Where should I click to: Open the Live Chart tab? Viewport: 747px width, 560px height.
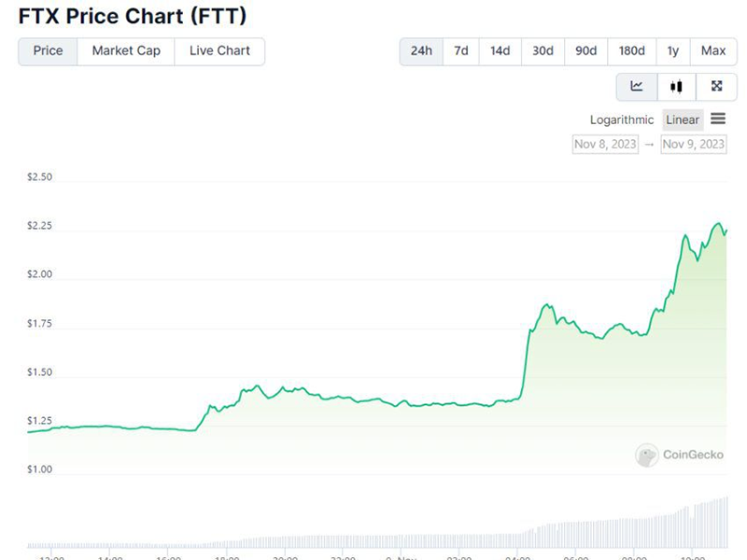(219, 51)
